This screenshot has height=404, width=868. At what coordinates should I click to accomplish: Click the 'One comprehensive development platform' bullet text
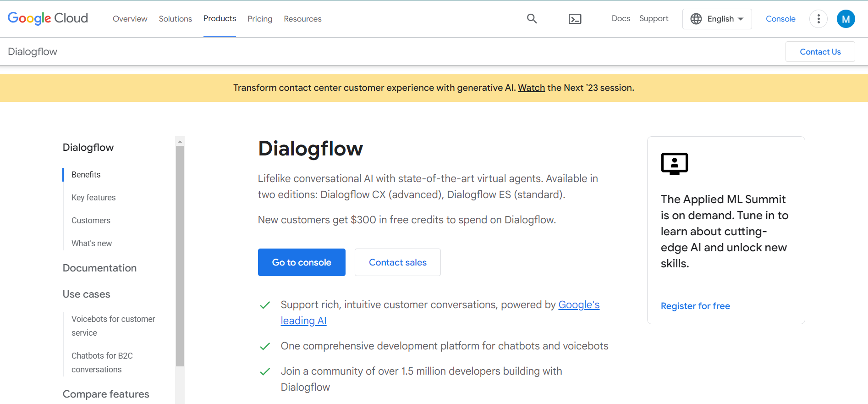click(x=445, y=346)
